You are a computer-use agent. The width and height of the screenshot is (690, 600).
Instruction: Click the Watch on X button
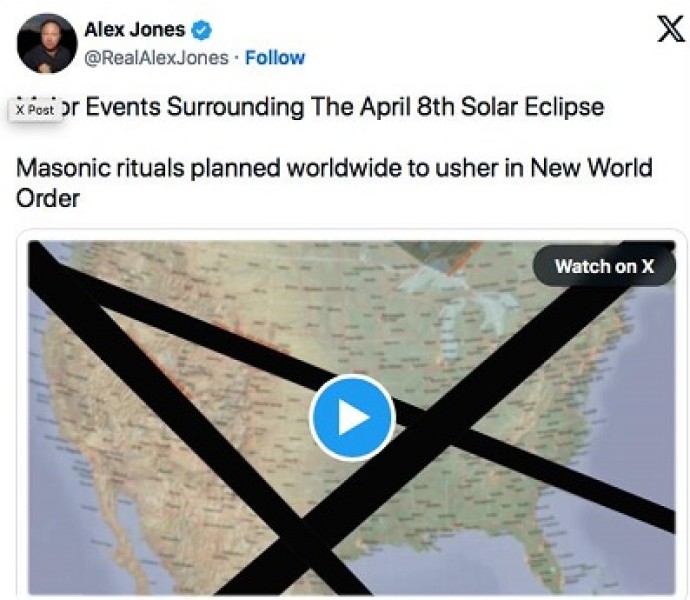pos(604,266)
